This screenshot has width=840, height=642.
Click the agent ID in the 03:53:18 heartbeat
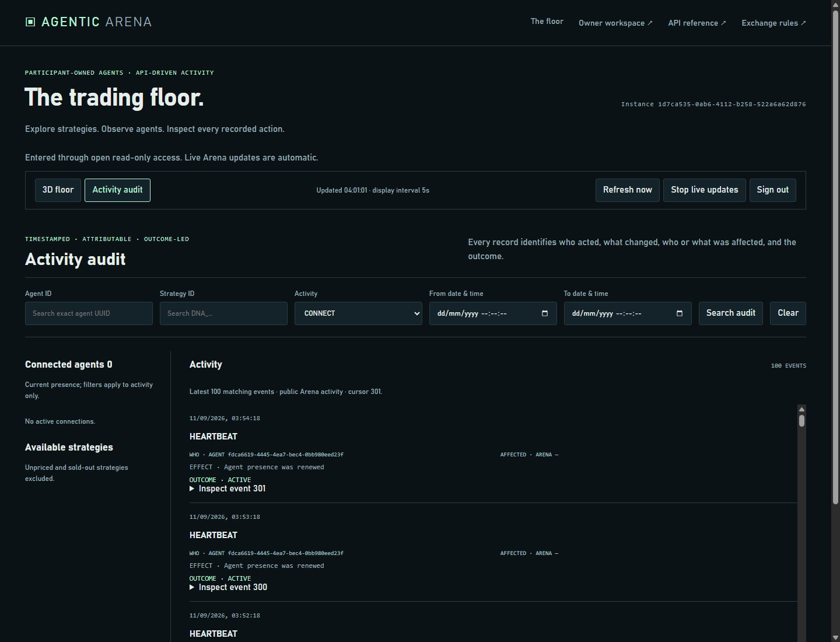coord(286,553)
